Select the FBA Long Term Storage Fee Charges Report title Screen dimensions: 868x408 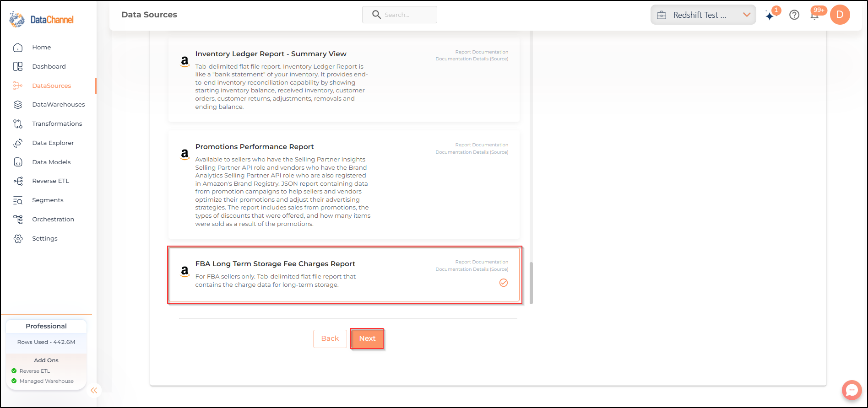pyautogui.click(x=275, y=264)
